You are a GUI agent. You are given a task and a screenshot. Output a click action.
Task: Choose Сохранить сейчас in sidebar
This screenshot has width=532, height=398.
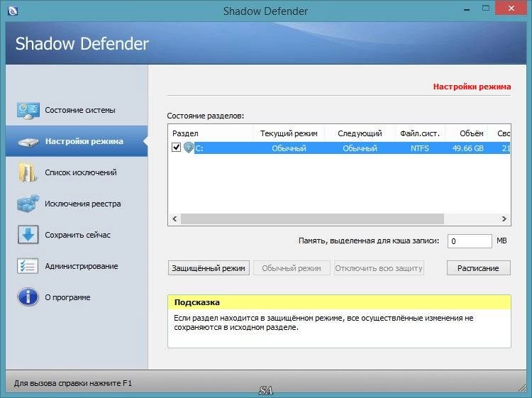point(77,235)
